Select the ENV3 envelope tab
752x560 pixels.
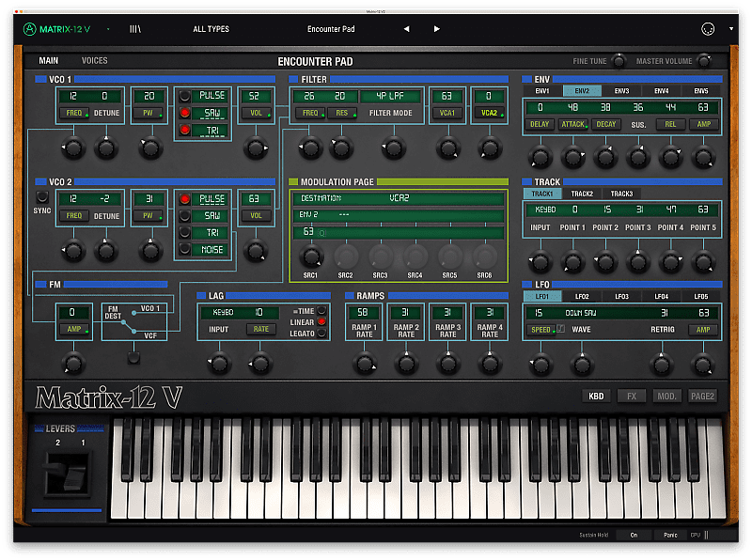619,90
